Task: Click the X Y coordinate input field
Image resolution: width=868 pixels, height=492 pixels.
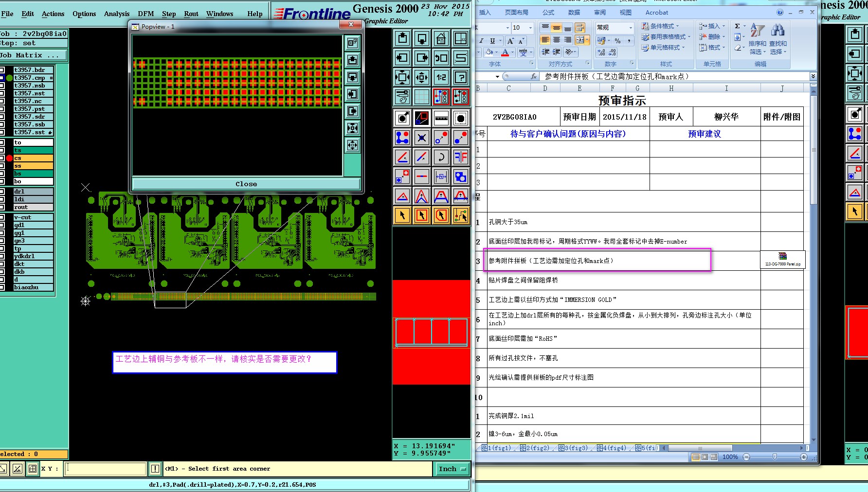Action: point(106,469)
